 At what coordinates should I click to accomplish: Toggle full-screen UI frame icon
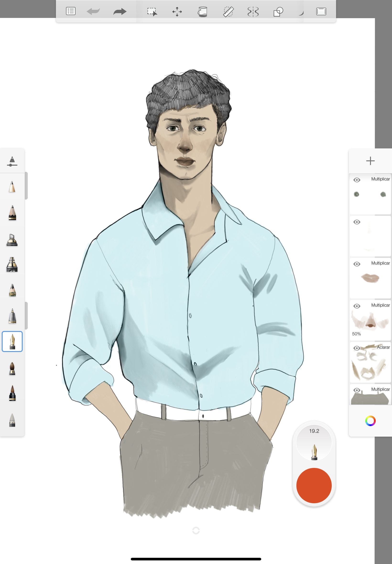pos(321,11)
